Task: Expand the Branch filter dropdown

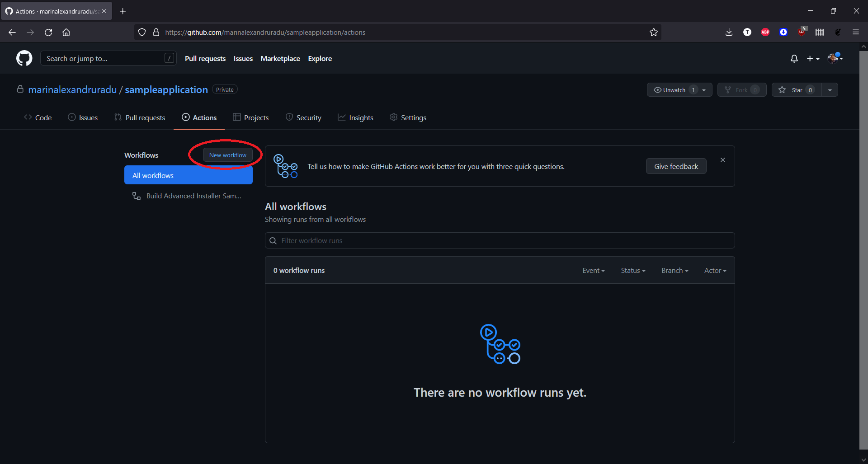Action: point(675,270)
